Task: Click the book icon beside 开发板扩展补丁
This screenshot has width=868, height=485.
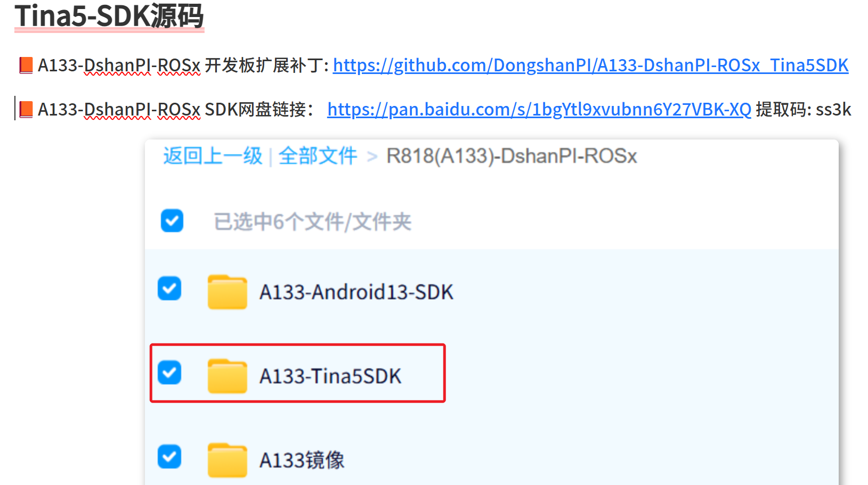Action: (x=26, y=65)
